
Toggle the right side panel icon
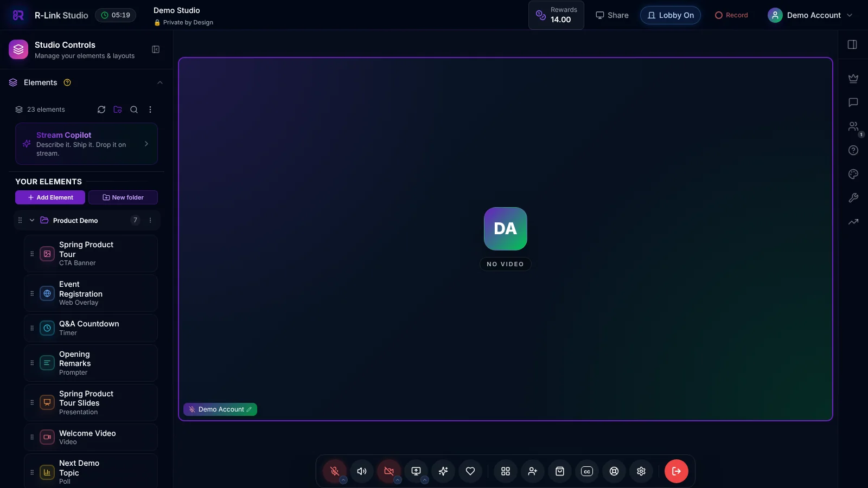[852, 44]
